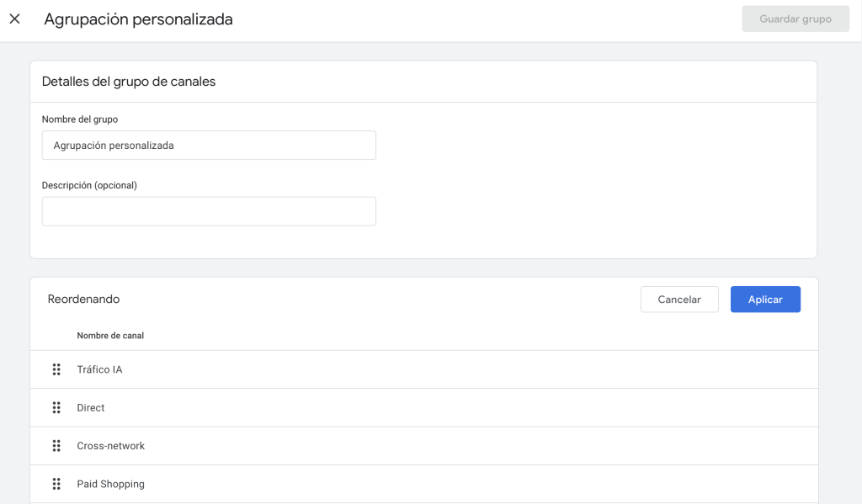Click the Agrupación personalizada page title

tap(139, 19)
